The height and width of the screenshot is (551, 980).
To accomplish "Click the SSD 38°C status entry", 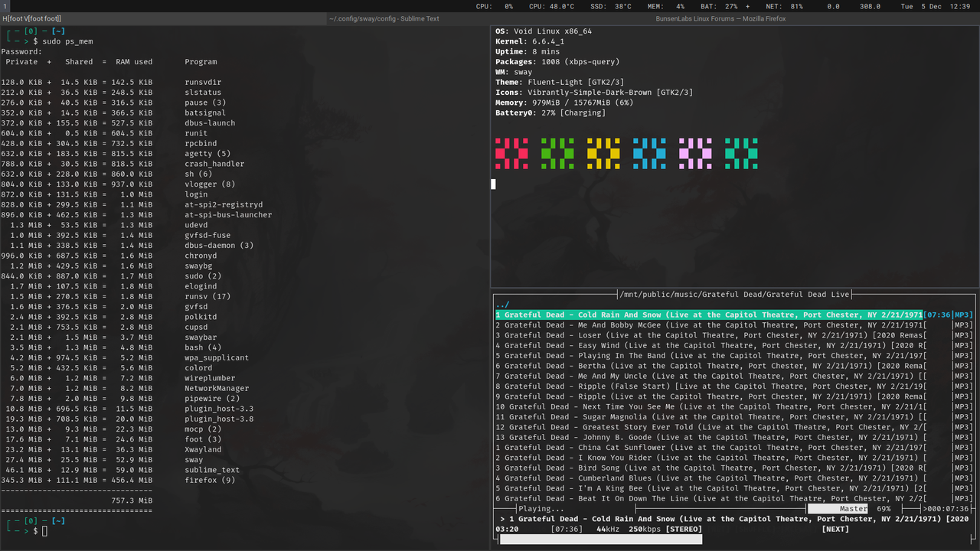I will point(610,6).
